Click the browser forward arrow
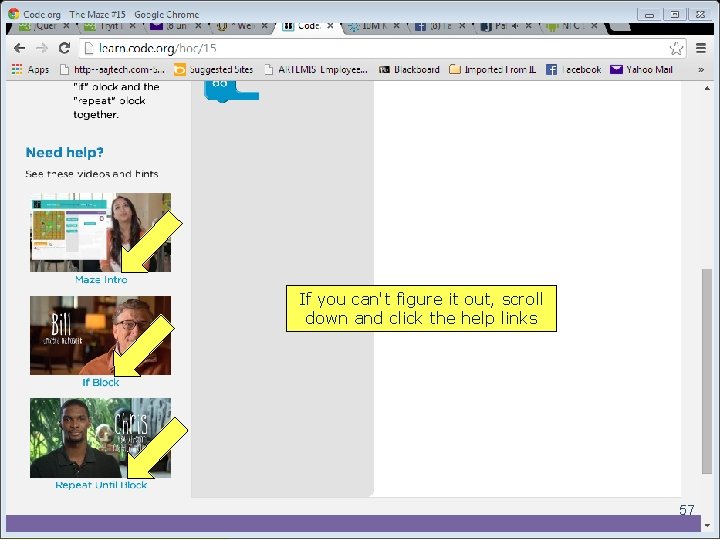 pyautogui.click(x=42, y=48)
